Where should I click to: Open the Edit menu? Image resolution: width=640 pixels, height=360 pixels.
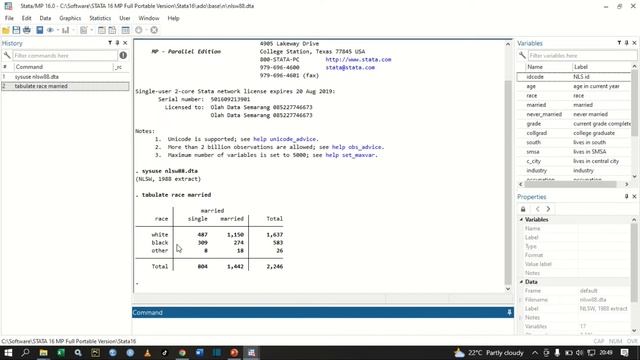pyautogui.click(x=27, y=18)
